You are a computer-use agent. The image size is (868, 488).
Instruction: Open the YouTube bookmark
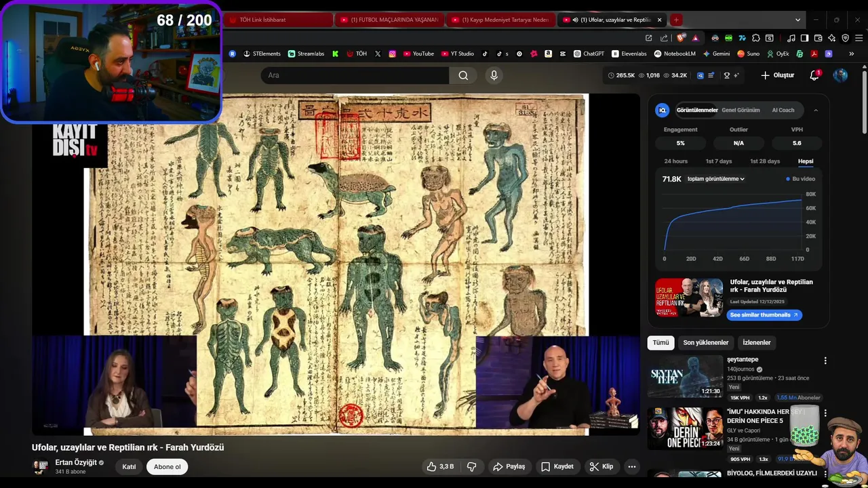click(x=418, y=54)
